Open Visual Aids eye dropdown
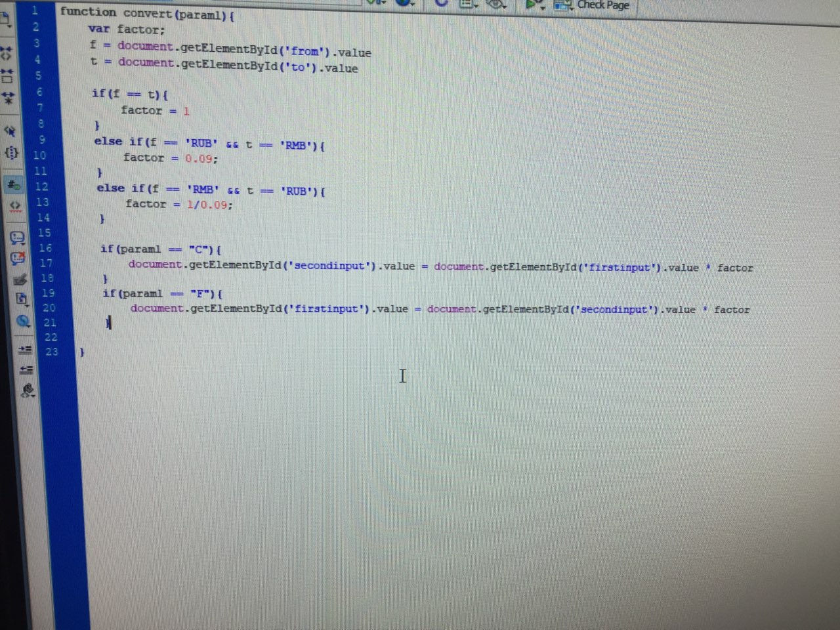The width and height of the screenshot is (840, 630). pos(497,4)
